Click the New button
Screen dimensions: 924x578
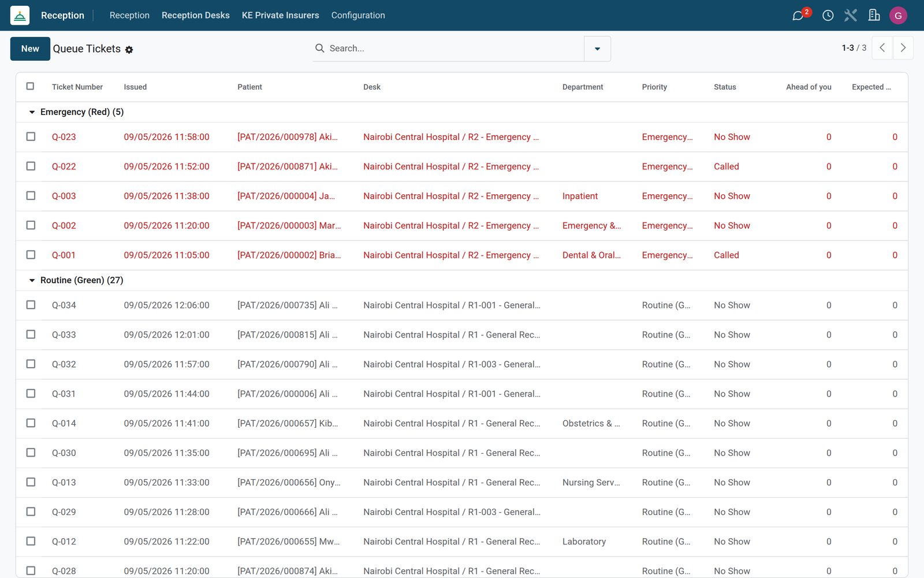point(30,49)
